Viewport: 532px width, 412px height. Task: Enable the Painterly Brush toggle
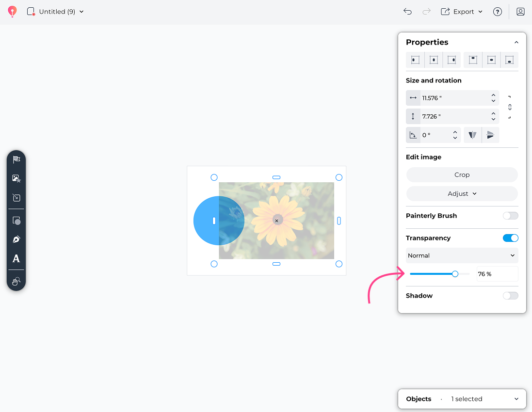coord(510,216)
